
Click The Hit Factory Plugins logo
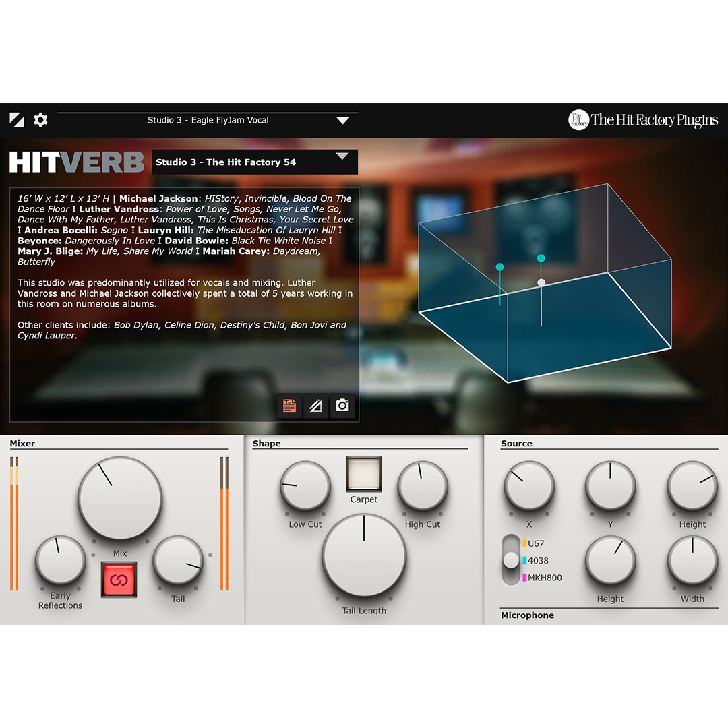(x=643, y=120)
